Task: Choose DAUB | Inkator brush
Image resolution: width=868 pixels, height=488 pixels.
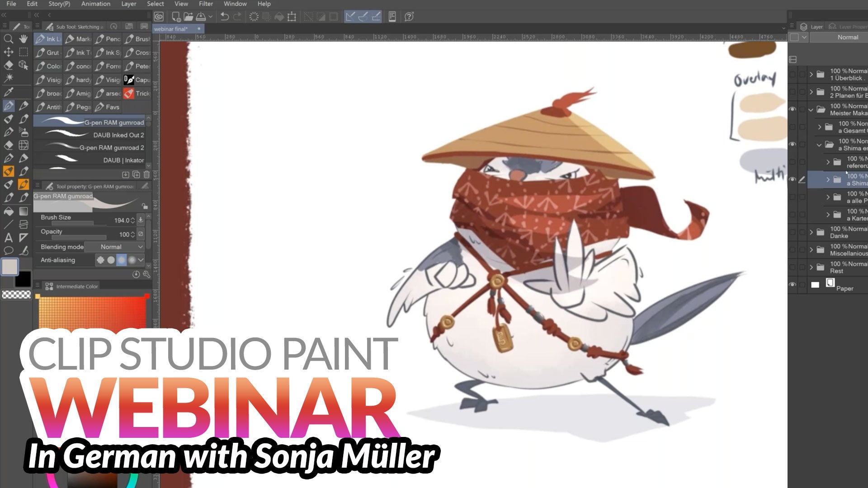Action: (x=90, y=160)
